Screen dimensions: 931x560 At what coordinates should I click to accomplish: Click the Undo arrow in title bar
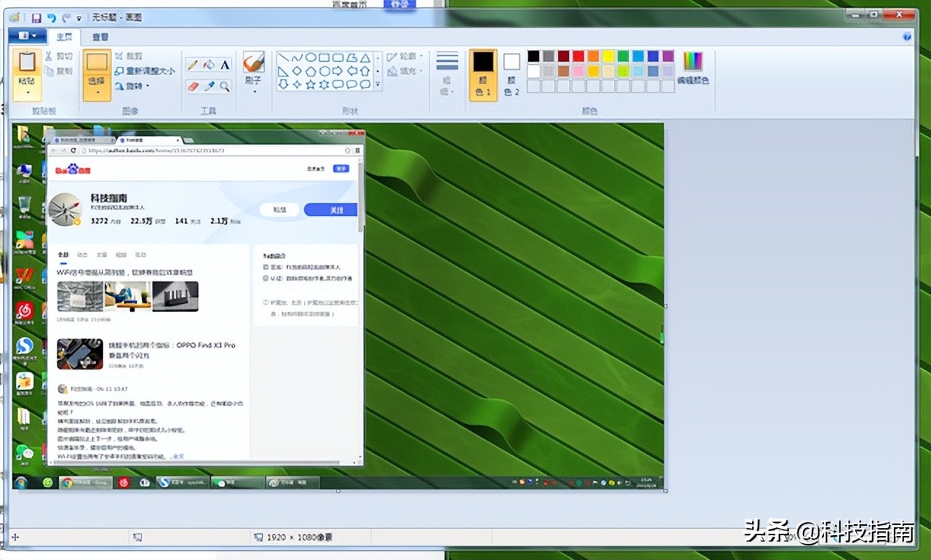click(51, 17)
